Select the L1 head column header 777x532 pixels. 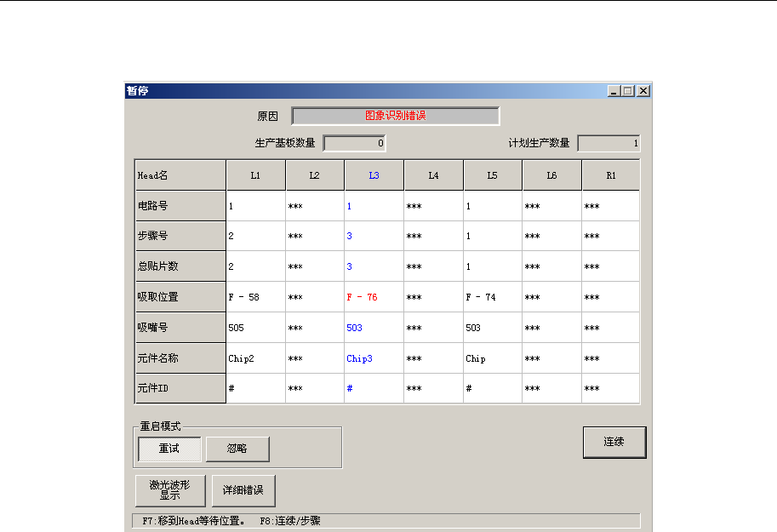[x=255, y=175]
